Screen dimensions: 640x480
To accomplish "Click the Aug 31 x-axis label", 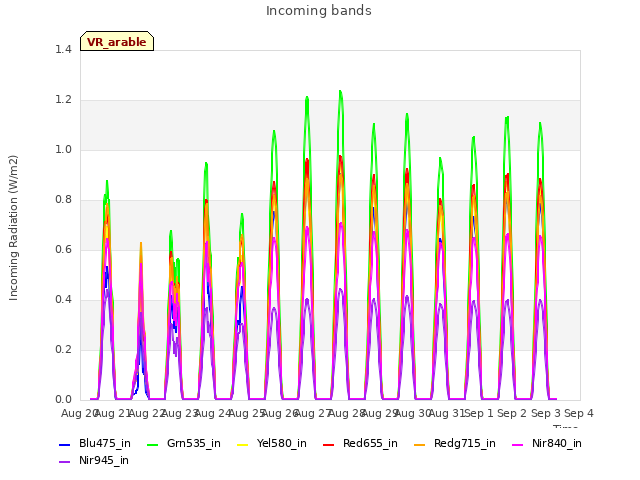I will point(446,413).
